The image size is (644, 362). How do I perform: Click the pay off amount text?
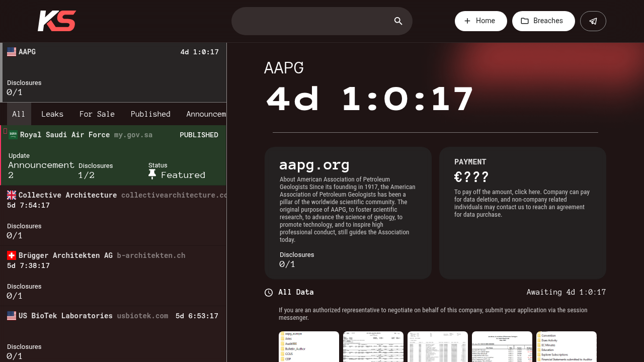click(x=523, y=203)
